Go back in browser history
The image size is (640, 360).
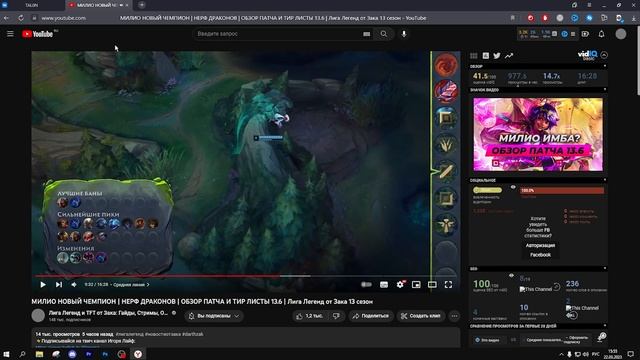6,18
